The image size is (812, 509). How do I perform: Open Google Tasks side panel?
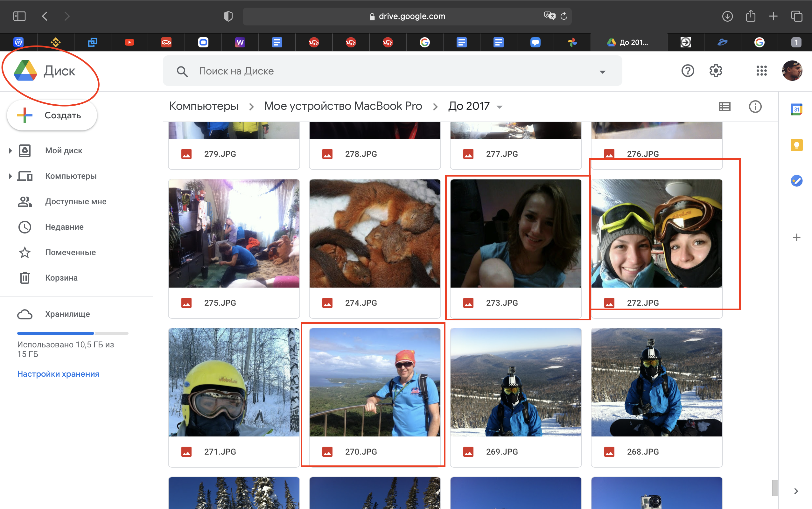click(796, 181)
